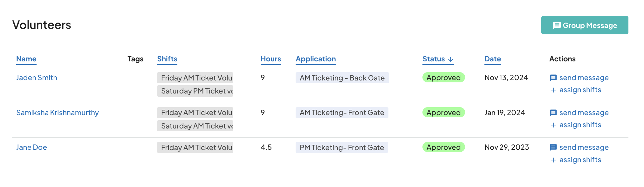
Task: Open the Group Message button
Action: [584, 25]
